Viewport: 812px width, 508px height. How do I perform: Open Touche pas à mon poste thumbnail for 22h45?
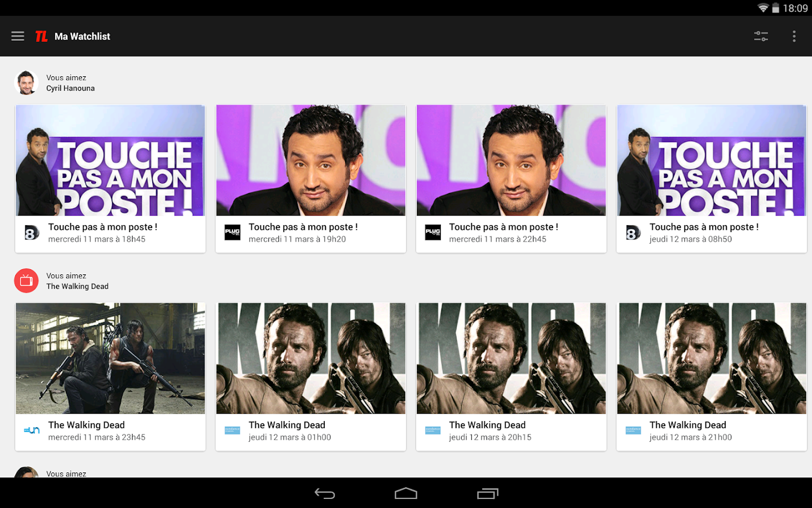pyautogui.click(x=511, y=160)
